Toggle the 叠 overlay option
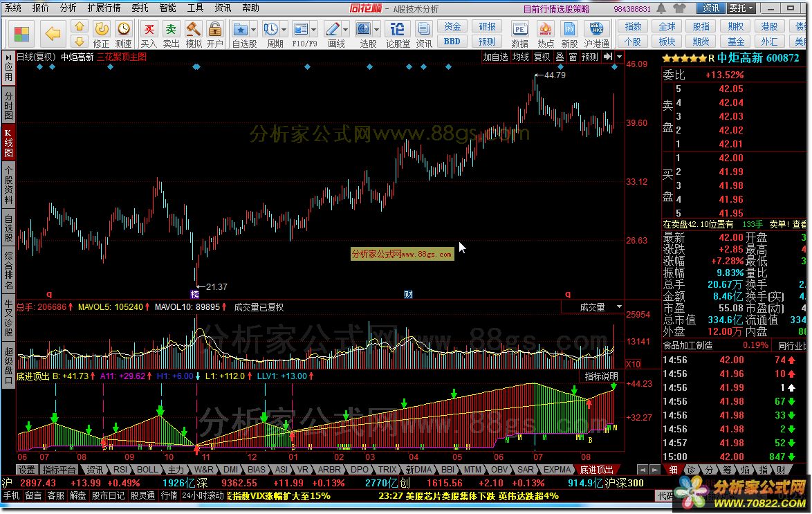812x514 pixels. [x=560, y=57]
